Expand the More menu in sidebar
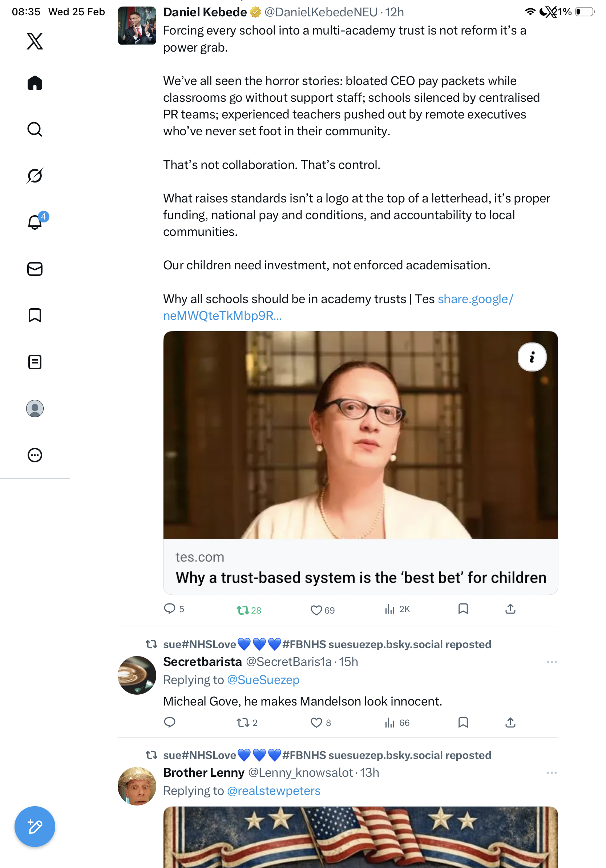 coord(35,455)
